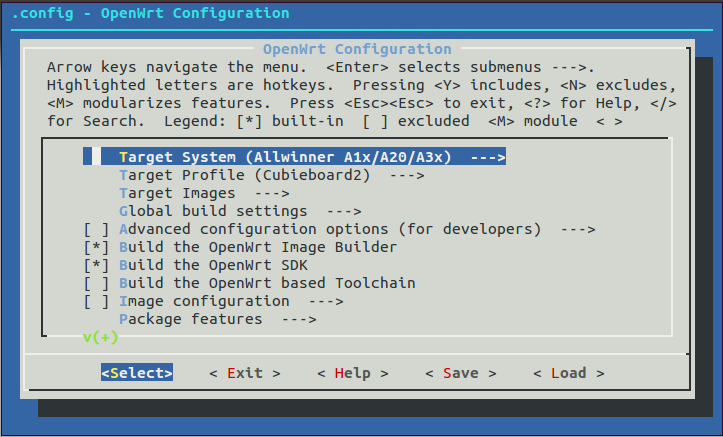Click the Help button

click(353, 372)
